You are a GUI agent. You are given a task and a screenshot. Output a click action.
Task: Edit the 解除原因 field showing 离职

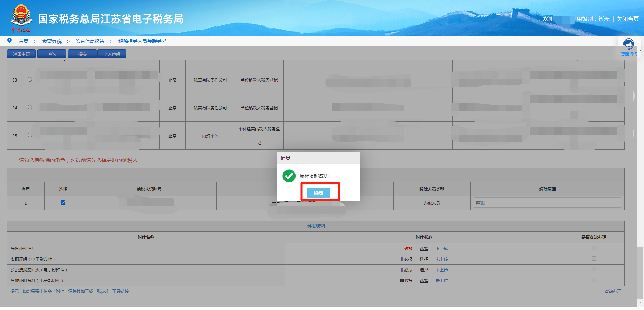(547, 203)
